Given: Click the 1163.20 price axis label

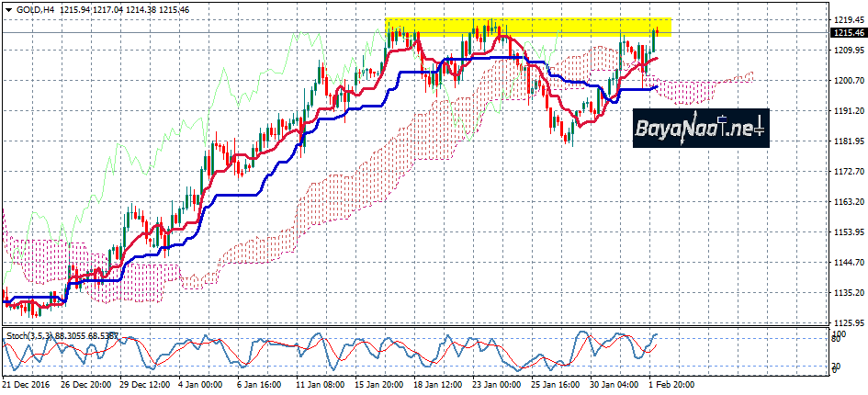Looking at the screenshot, I should 849,202.
